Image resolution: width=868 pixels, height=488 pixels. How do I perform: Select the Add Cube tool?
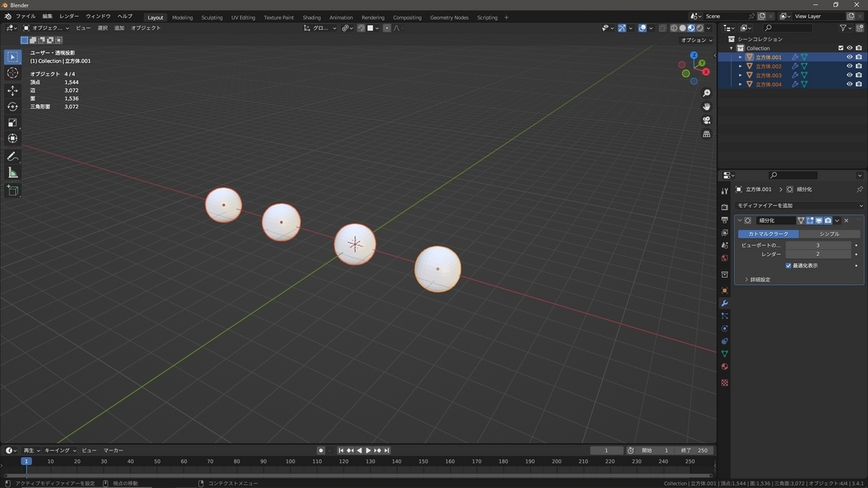(x=12, y=190)
